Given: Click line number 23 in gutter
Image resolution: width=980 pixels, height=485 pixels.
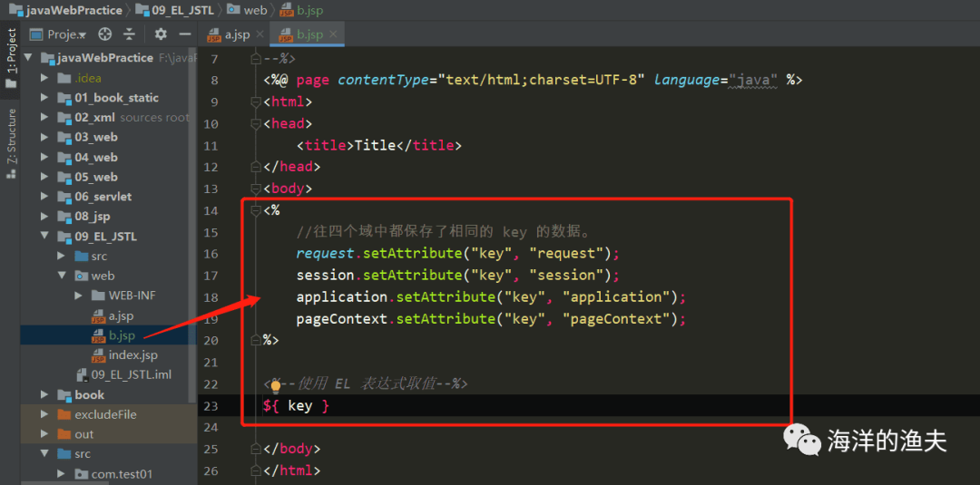Looking at the screenshot, I should (x=211, y=406).
